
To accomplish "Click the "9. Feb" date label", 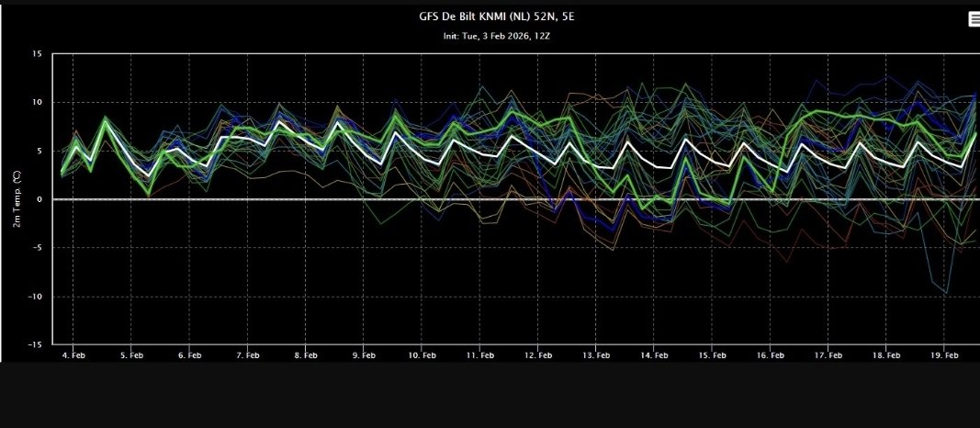I will pyautogui.click(x=364, y=355).
